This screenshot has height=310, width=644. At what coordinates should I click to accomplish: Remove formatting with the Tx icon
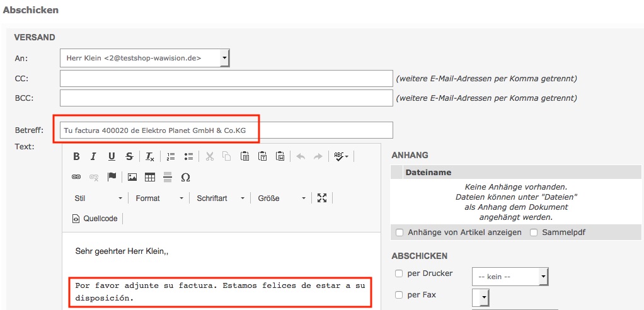tap(150, 156)
